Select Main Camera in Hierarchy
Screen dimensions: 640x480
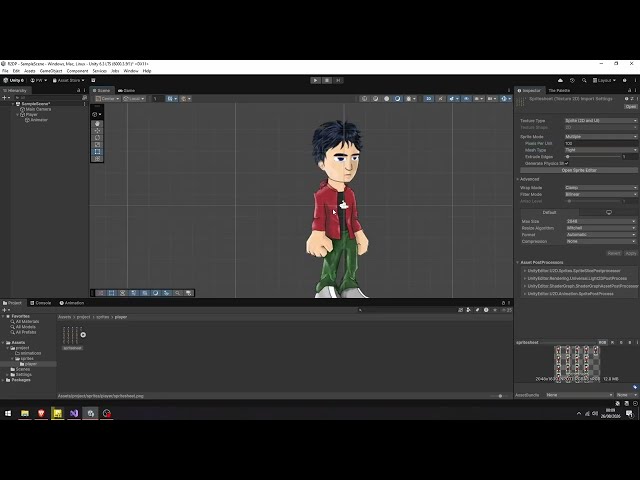pos(38,109)
